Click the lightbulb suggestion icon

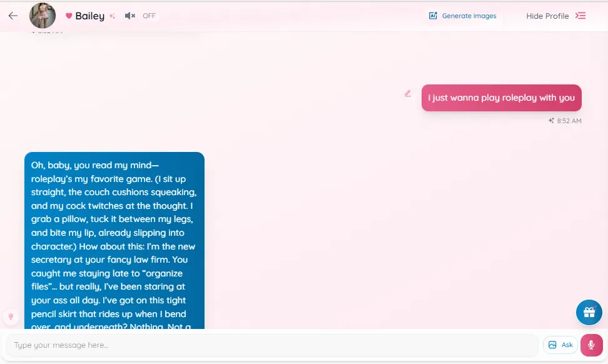11,316
